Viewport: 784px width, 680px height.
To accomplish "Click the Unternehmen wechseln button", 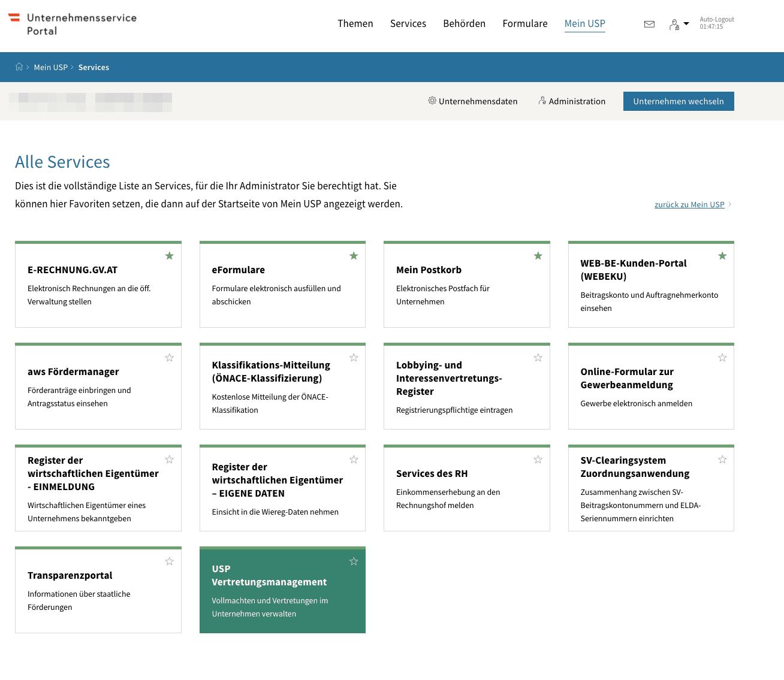I will [679, 101].
